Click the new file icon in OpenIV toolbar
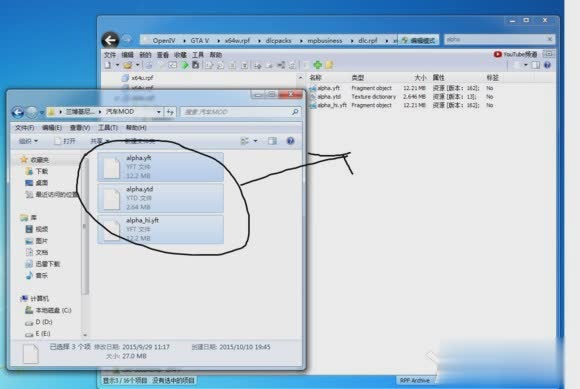The image size is (580, 389). pyautogui.click(x=108, y=65)
